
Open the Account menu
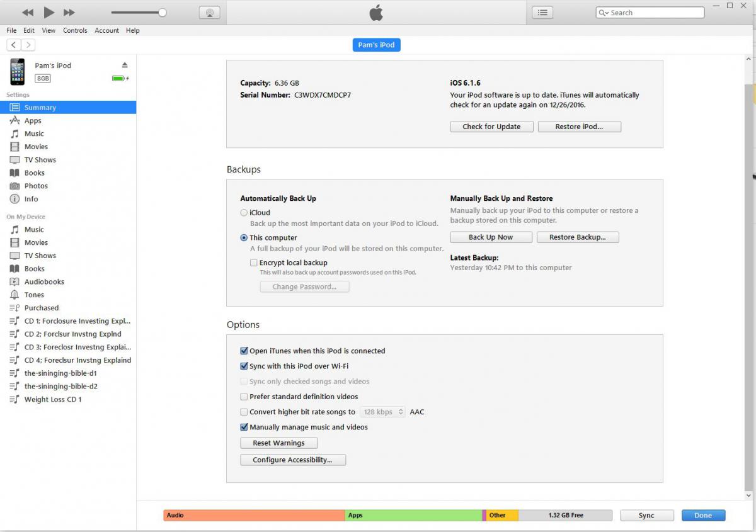coord(106,30)
